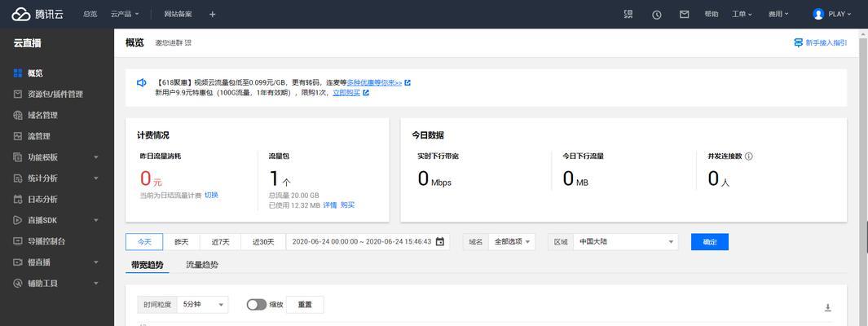Expand the 辅助工具 sidebar submenu arrow

coord(96,284)
